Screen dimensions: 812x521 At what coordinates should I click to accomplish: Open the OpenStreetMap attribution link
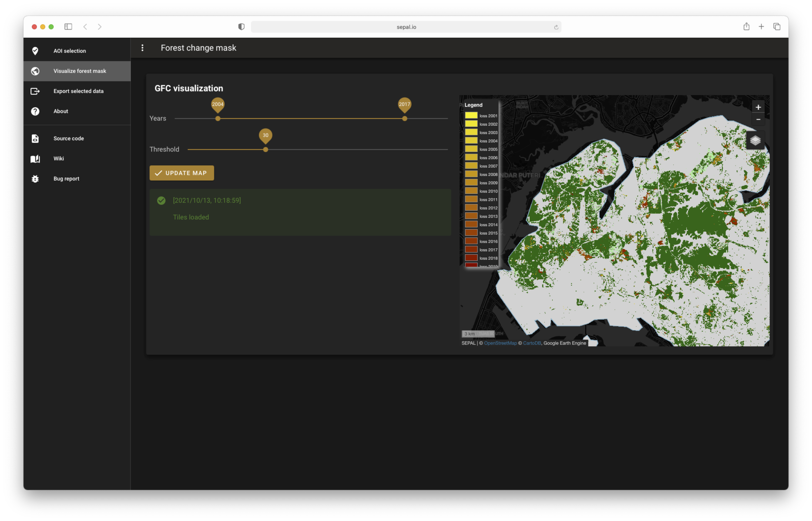pyautogui.click(x=500, y=343)
